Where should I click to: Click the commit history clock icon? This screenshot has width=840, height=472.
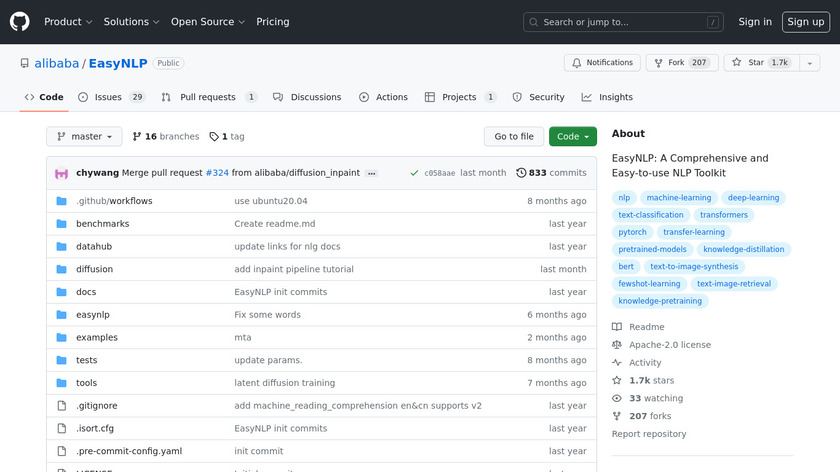click(x=521, y=173)
